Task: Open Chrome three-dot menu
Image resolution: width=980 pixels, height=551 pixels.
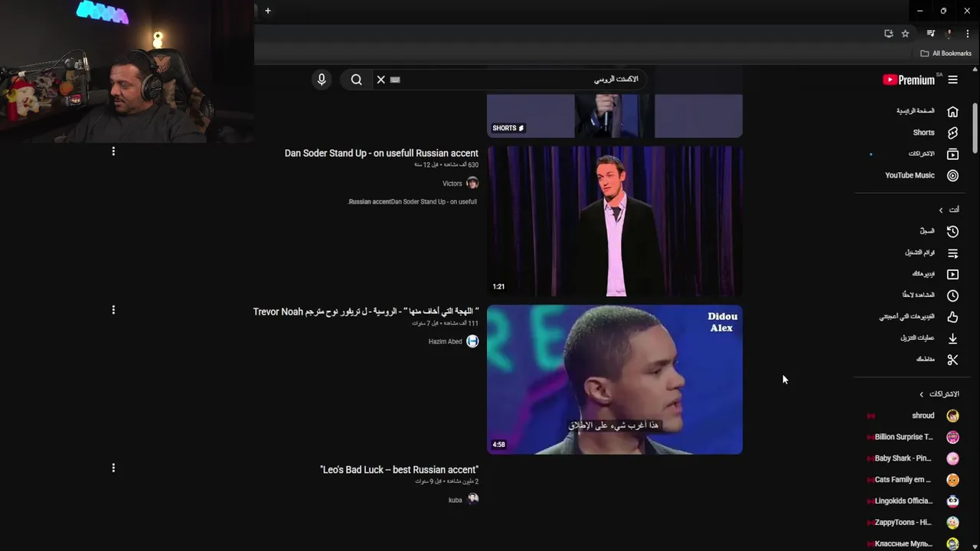Action: click(x=968, y=34)
